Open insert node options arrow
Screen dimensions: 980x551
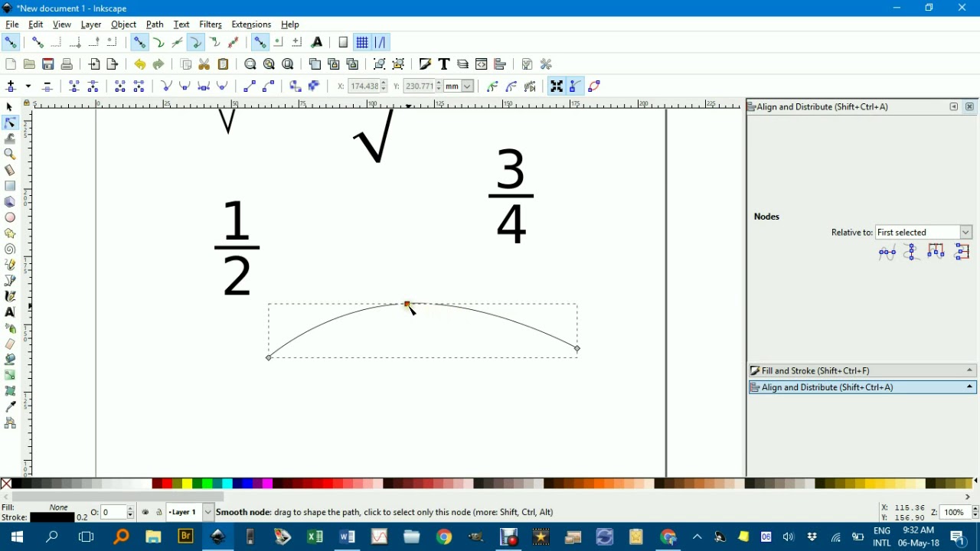pyautogui.click(x=28, y=86)
